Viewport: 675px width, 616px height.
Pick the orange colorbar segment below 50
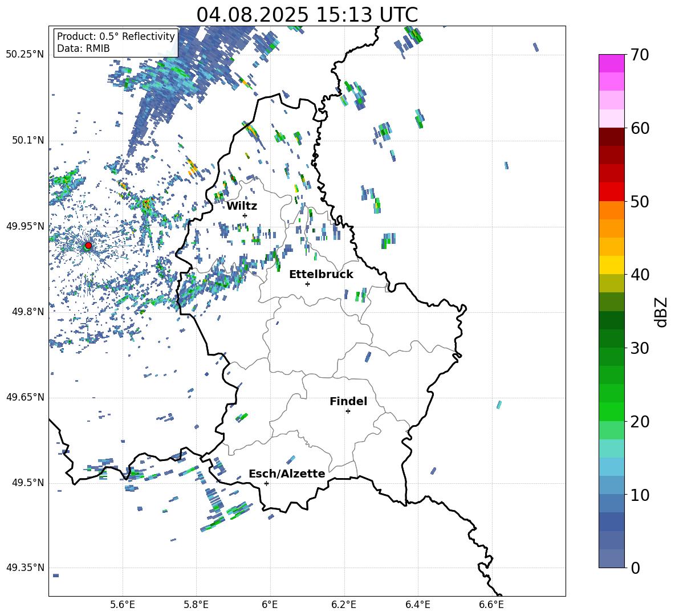pos(612,210)
